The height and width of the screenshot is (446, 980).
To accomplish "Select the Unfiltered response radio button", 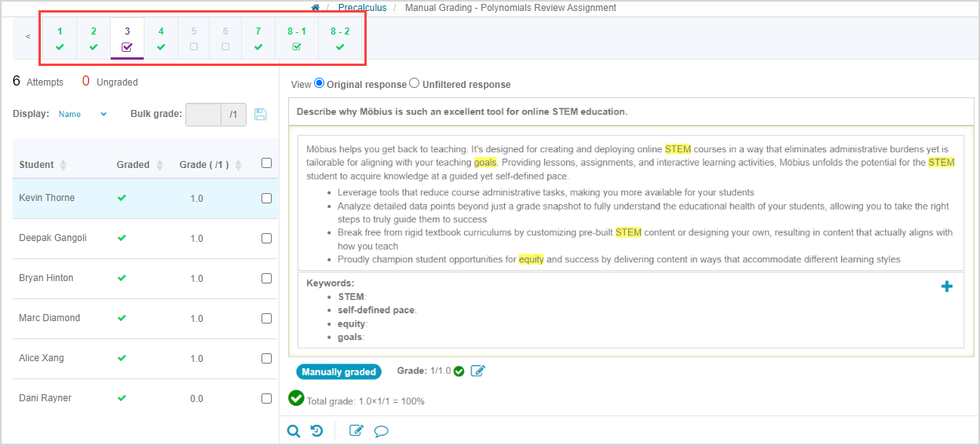I will [415, 83].
